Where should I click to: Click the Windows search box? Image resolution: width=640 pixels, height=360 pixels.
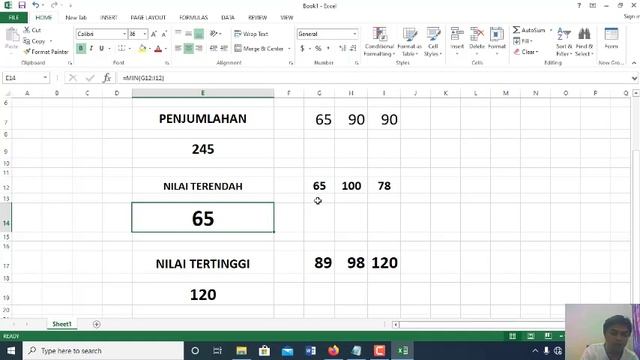pyautogui.click(x=103, y=351)
